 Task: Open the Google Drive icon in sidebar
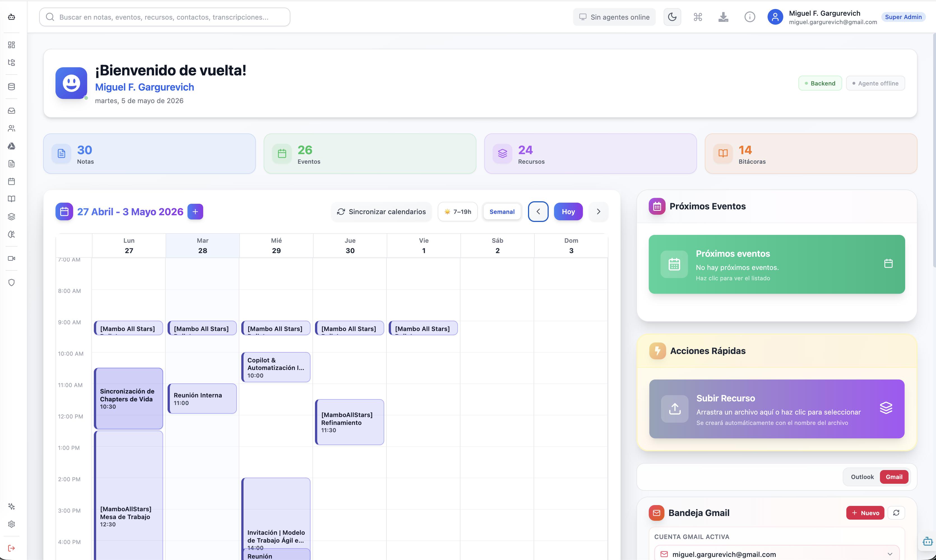[x=11, y=146]
